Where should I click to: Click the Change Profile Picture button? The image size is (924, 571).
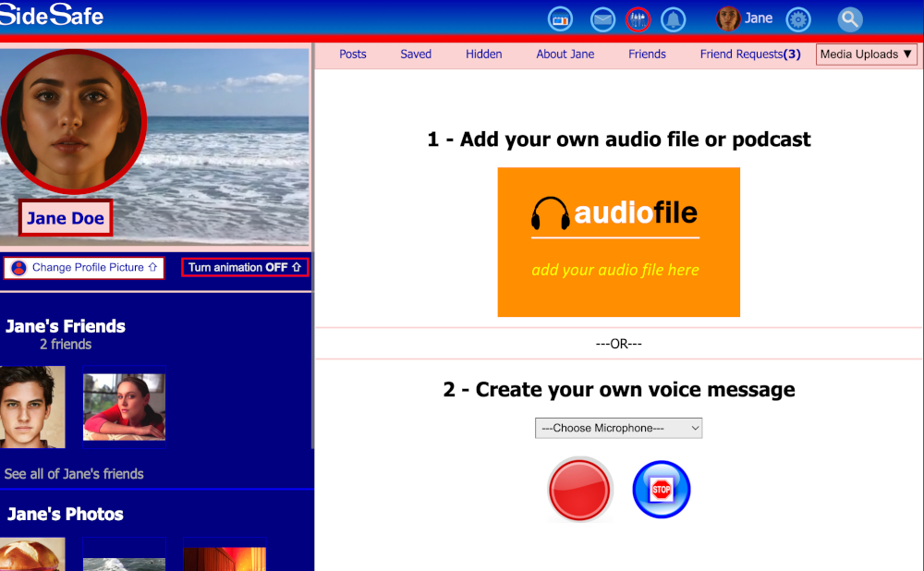pos(83,268)
